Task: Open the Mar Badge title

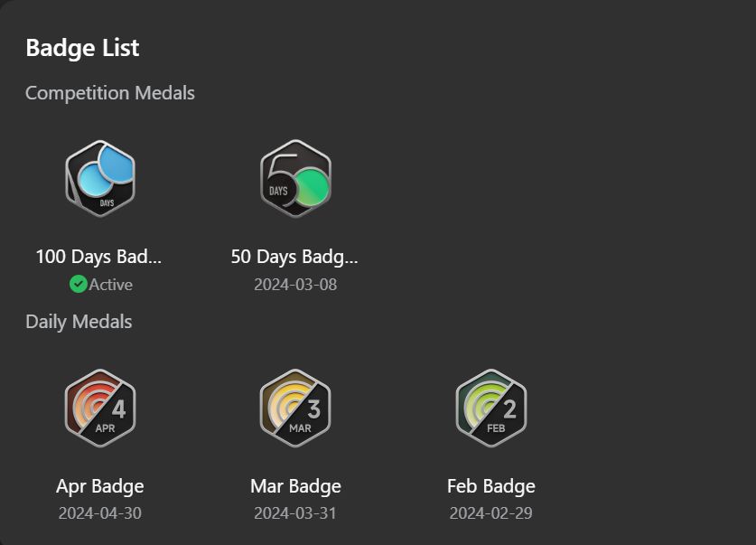Action: tap(295, 486)
